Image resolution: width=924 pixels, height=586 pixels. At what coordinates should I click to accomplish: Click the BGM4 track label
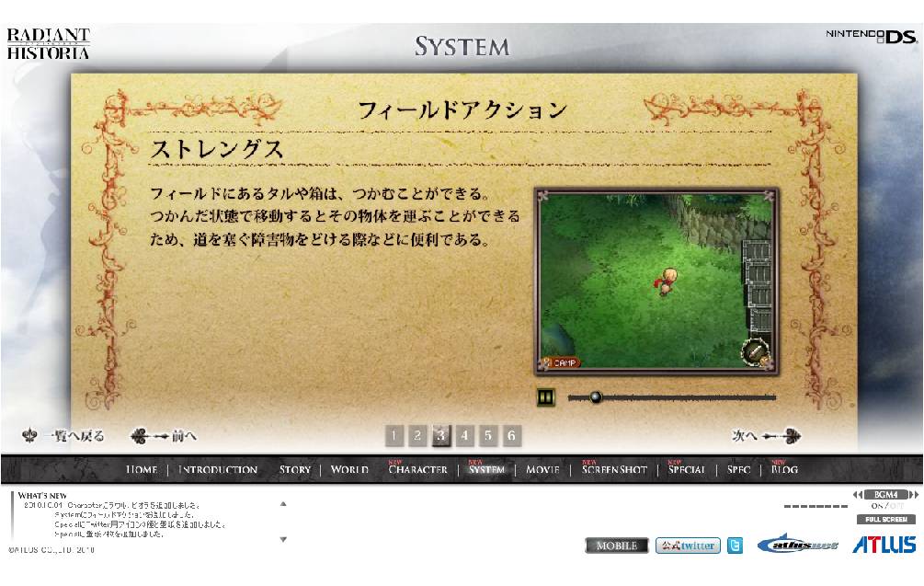885,495
